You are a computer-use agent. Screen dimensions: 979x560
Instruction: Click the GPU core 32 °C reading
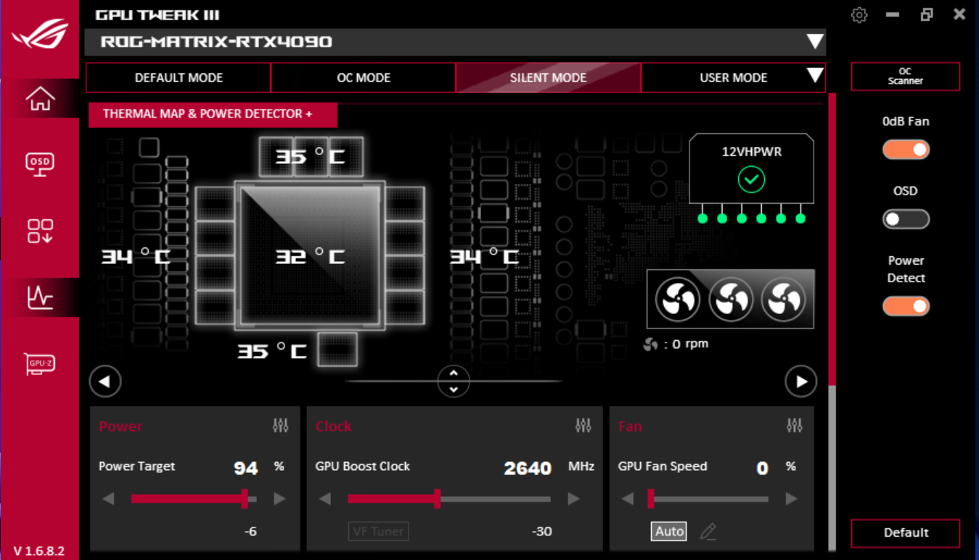click(310, 256)
